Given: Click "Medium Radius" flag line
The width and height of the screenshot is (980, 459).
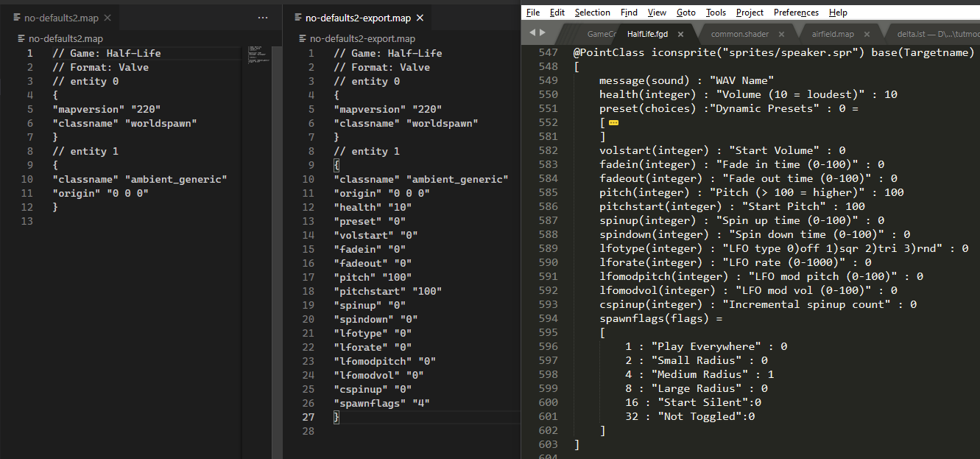Looking at the screenshot, I should pos(699,374).
